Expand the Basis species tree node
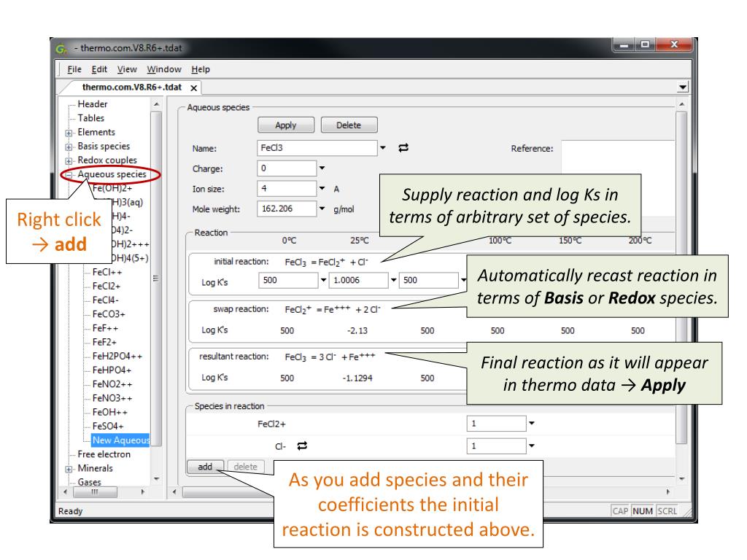This screenshot has height=560, width=747. point(69,147)
